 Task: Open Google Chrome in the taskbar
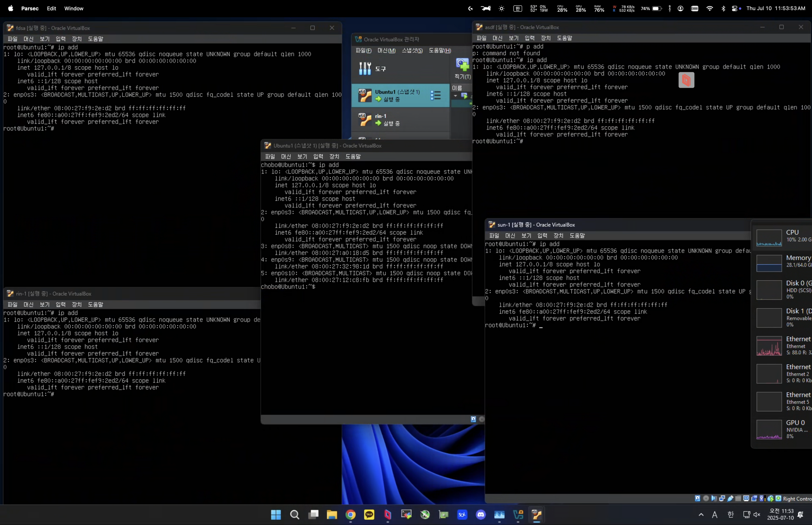coord(350,515)
